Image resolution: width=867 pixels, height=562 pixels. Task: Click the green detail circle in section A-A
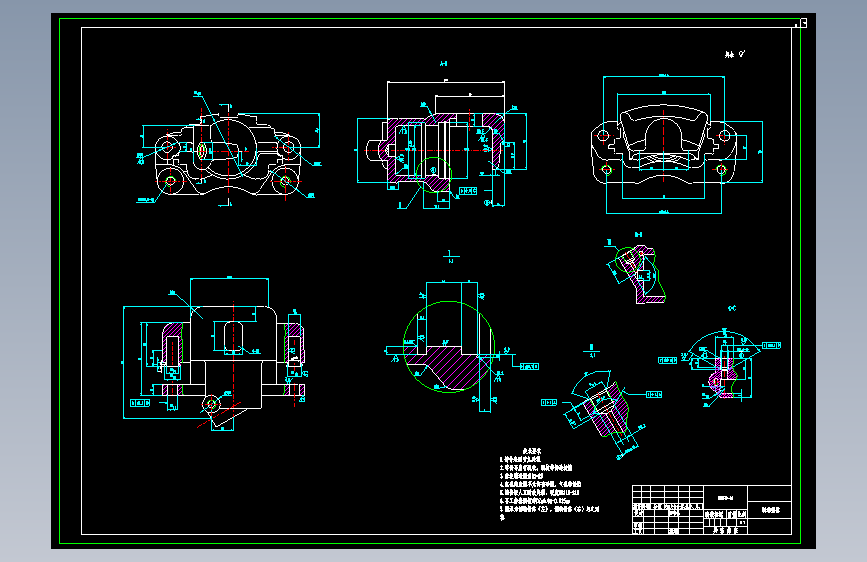pos(434,174)
